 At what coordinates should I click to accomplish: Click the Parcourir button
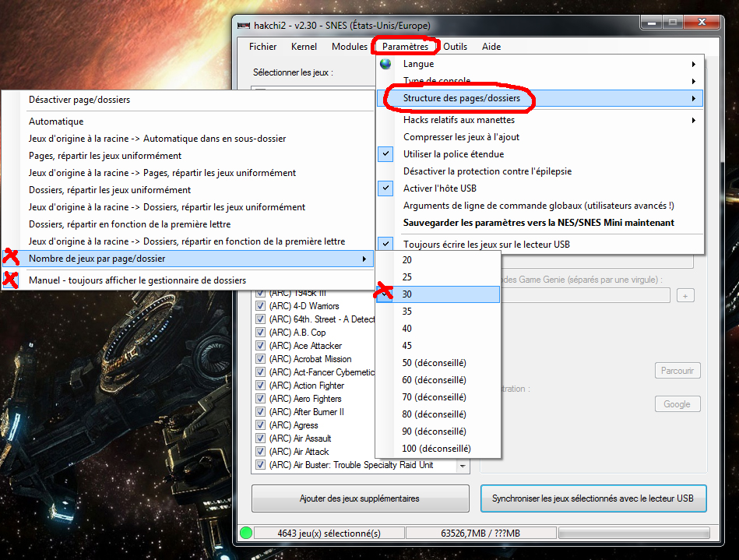677,371
